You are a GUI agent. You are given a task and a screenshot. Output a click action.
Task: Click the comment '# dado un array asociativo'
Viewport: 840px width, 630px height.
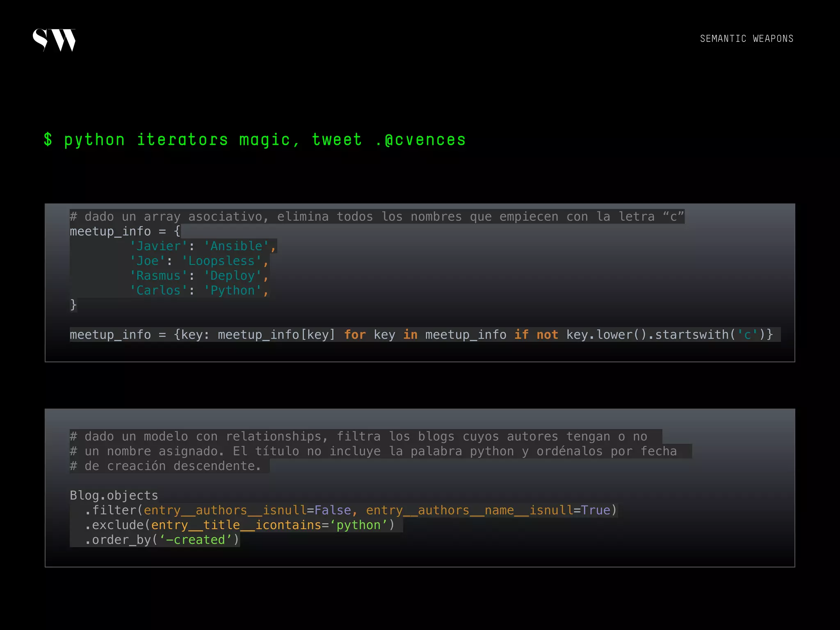[377, 217]
